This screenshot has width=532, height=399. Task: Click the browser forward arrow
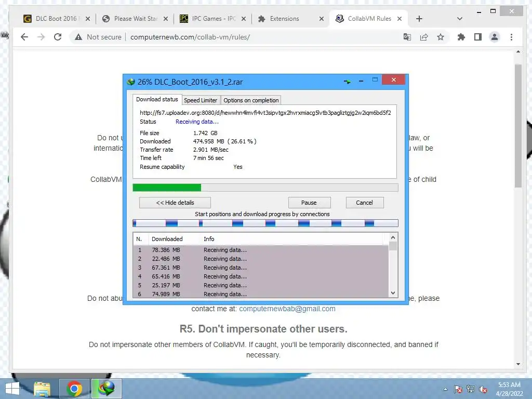41,37
